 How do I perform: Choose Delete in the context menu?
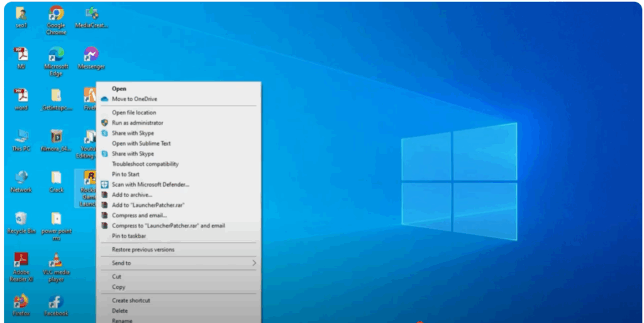(178, 310)
